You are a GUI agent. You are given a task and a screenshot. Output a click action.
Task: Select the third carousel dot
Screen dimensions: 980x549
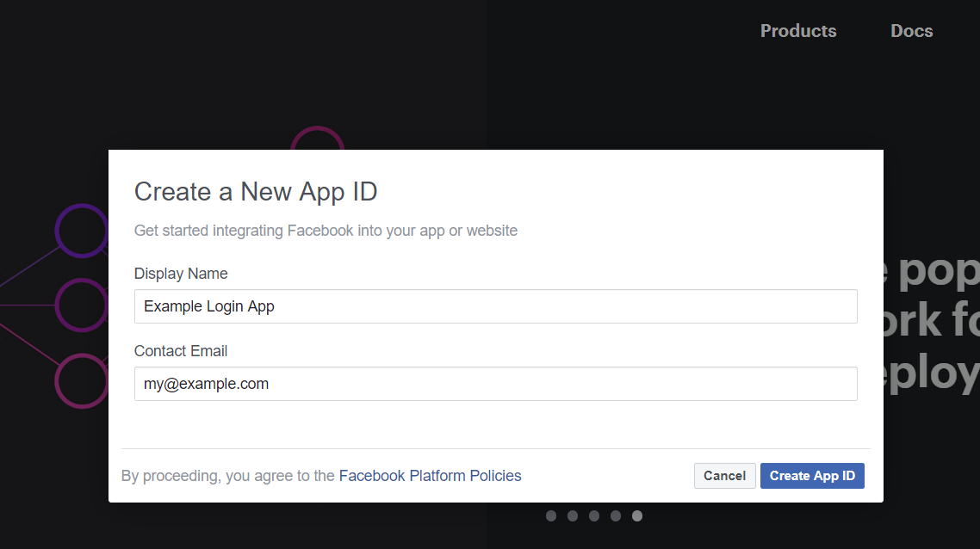(593, 516)
